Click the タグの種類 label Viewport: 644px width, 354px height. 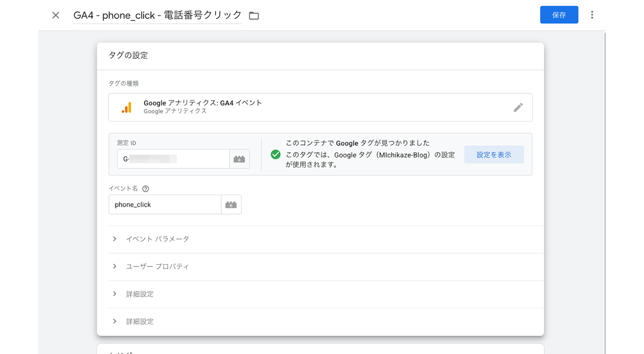click(x=123, y=83)
